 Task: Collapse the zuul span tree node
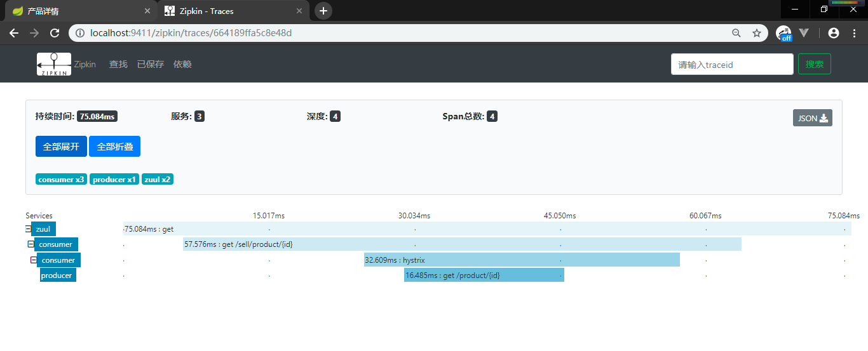click(28, 229)
